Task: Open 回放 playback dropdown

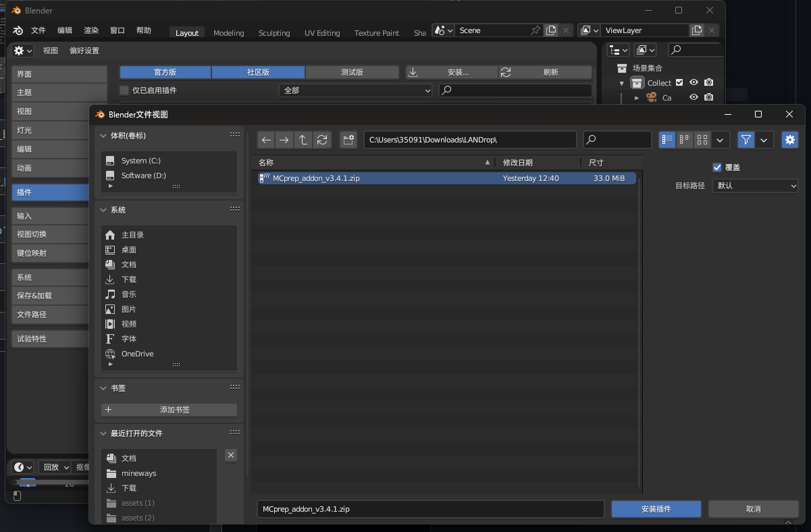Action: 57,467
